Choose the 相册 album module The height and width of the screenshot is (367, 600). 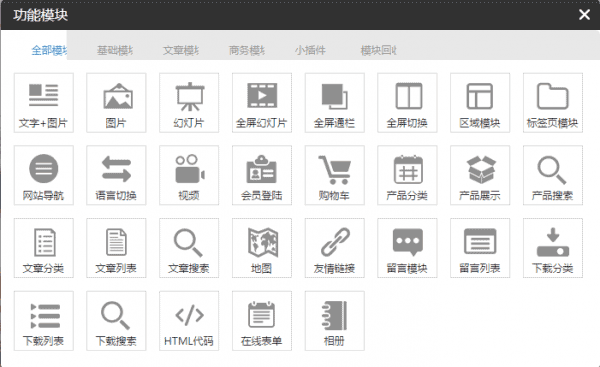point(334,321)
